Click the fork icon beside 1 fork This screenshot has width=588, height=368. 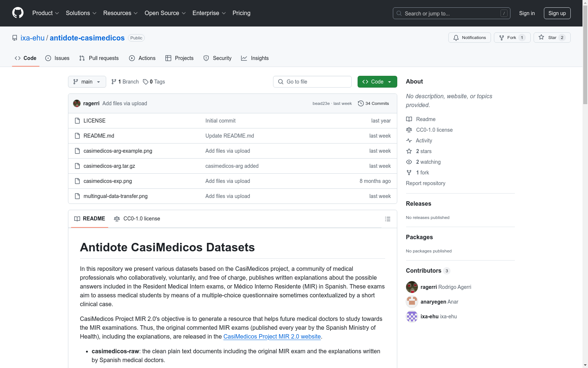point(409,173)
